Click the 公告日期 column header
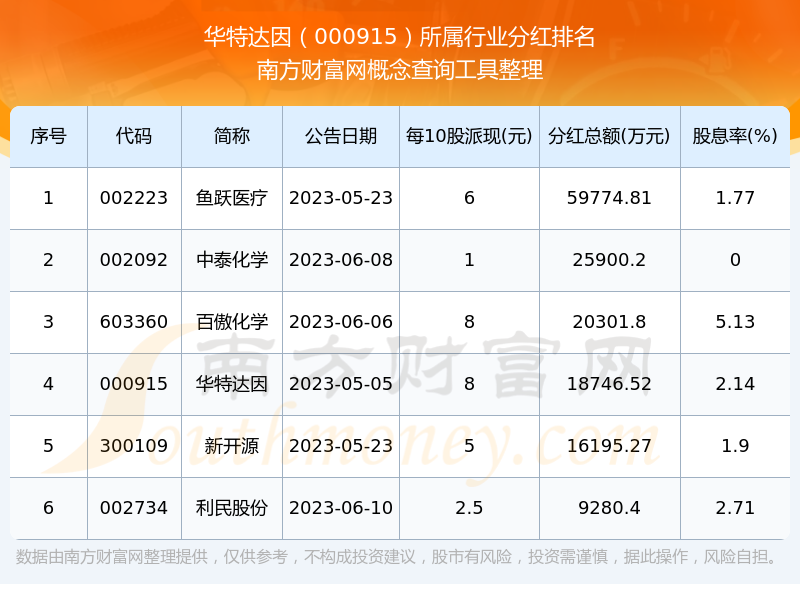Screen dimensions: 800x606 tap(341, 136)
